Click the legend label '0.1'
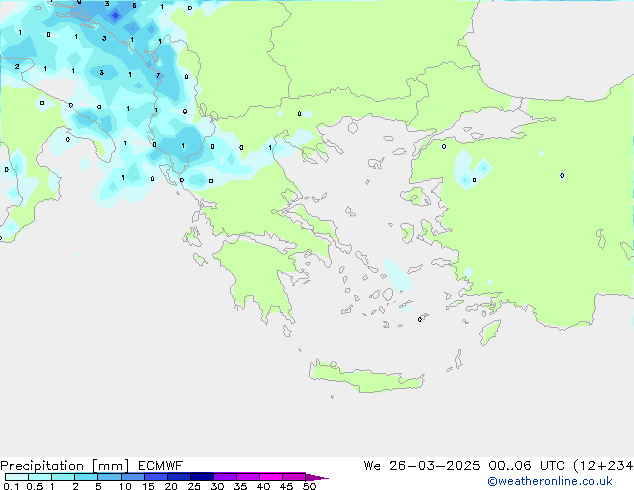 coord(11,486)
